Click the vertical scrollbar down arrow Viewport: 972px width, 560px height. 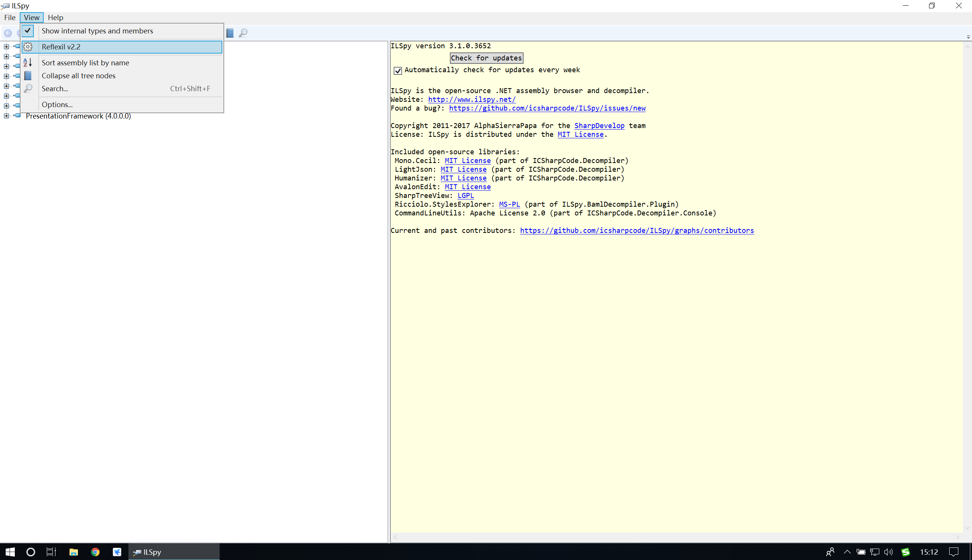click(x=968, y=528)
